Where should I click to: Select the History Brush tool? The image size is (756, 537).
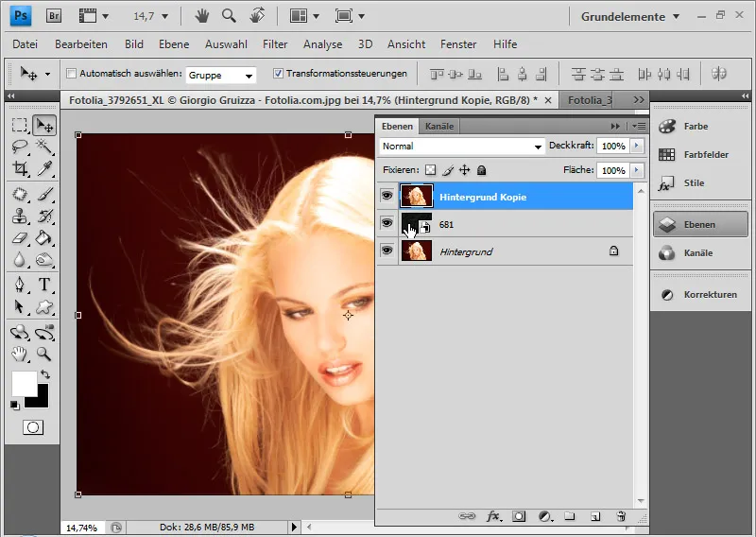coord(44,216)
